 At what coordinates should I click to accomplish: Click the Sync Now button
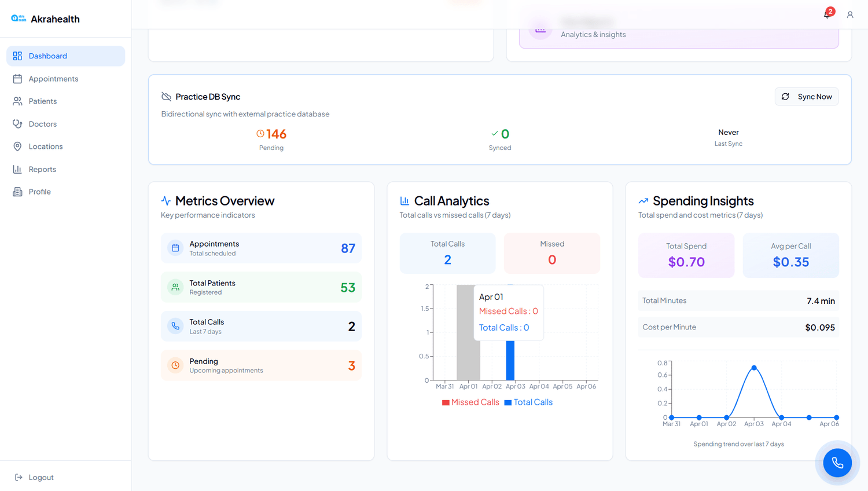coord(807,97)
